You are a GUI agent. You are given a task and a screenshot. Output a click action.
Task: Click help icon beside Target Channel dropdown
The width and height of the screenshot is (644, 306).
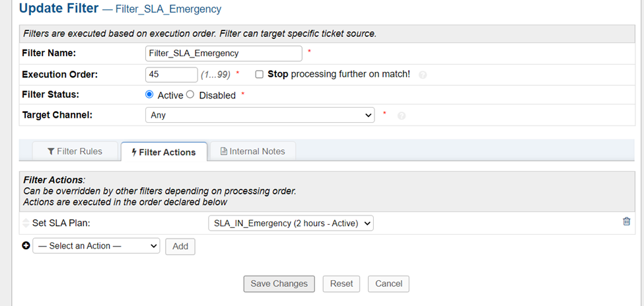pos(401,116)
